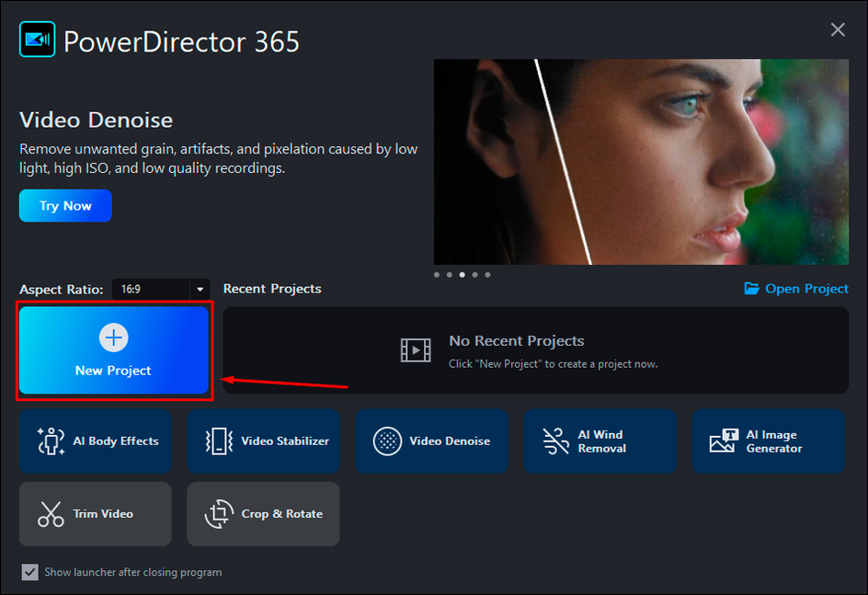This screenshot has height=595, width=868.
Task: Click the AI Body Effects person icon
Action: point(51,441)
